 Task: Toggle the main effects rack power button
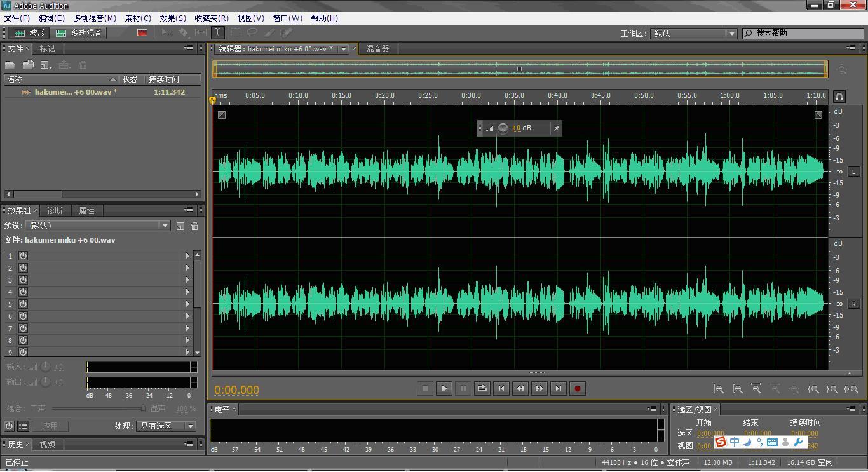9,426
